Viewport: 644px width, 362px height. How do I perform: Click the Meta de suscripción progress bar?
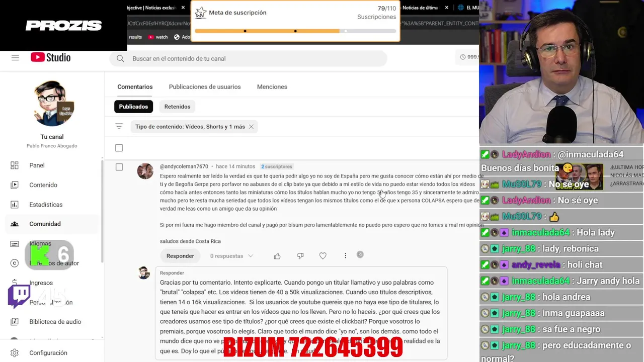[x=295, y=31]
